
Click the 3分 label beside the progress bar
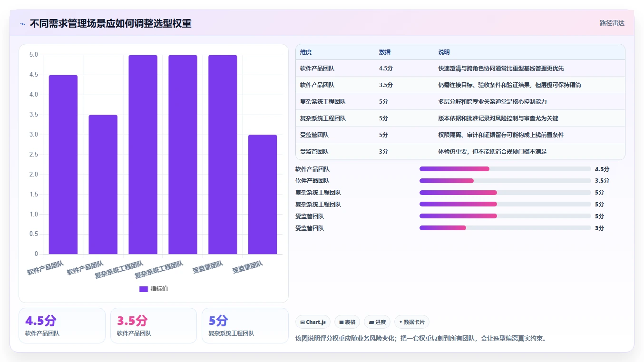599,228
